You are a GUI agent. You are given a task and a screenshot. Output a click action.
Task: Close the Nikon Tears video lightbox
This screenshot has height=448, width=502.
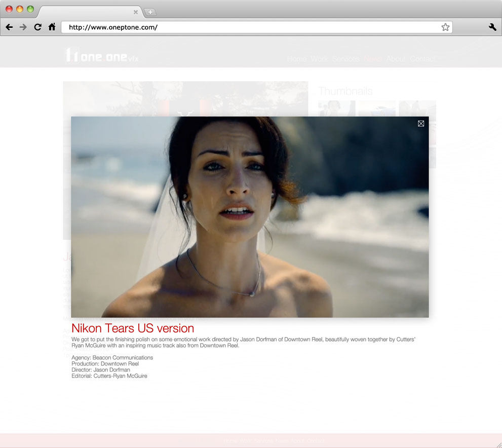[421, 124]
